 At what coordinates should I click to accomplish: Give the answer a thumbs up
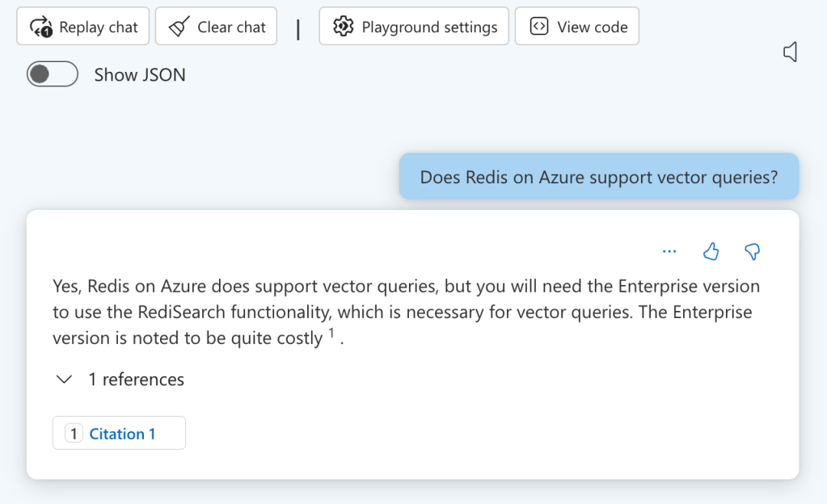[x=711, y=252]
